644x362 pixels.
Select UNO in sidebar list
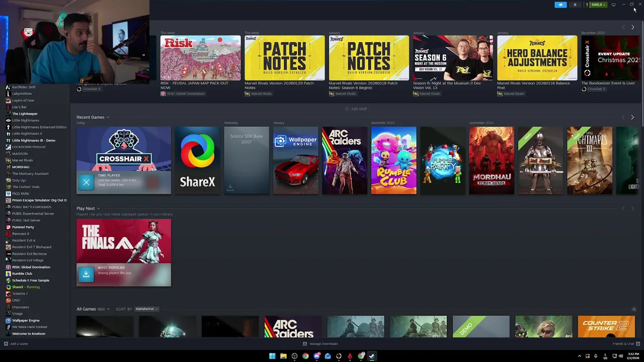(16, 300)
